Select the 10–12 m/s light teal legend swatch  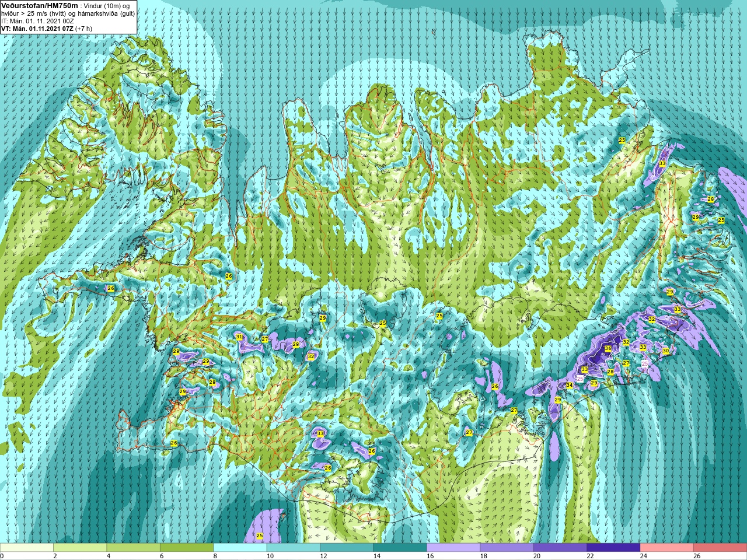294,548
